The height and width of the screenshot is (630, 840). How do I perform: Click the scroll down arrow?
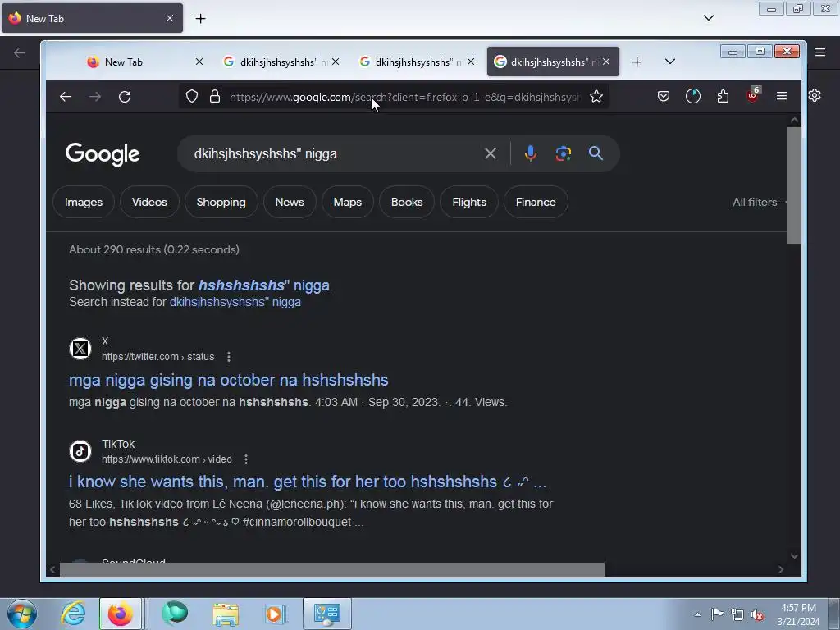[794, 556]
